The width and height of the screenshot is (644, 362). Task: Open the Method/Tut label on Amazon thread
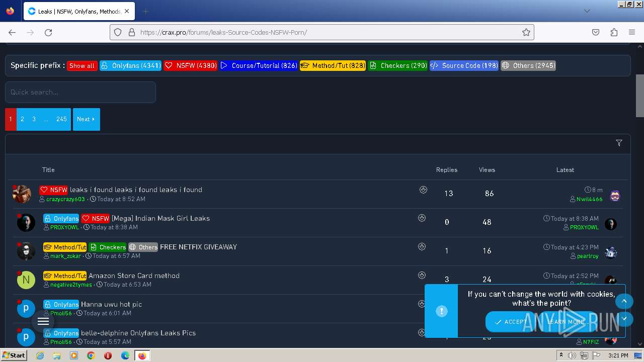65,276
